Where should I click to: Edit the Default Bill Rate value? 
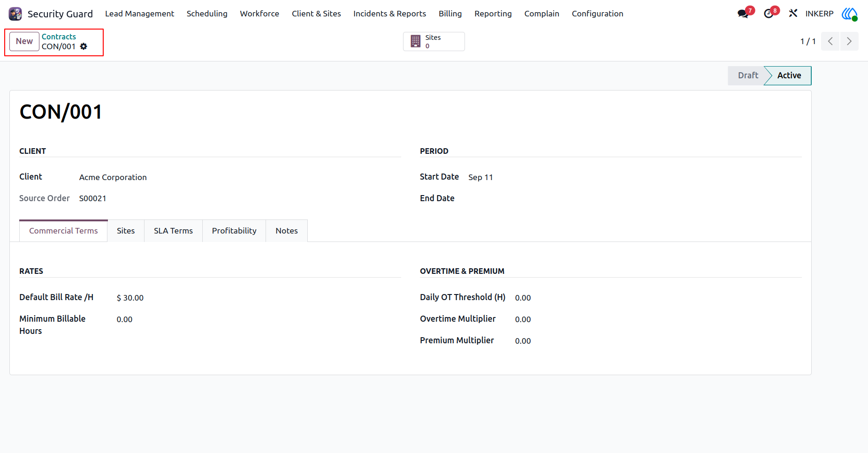tap(130, 298)
